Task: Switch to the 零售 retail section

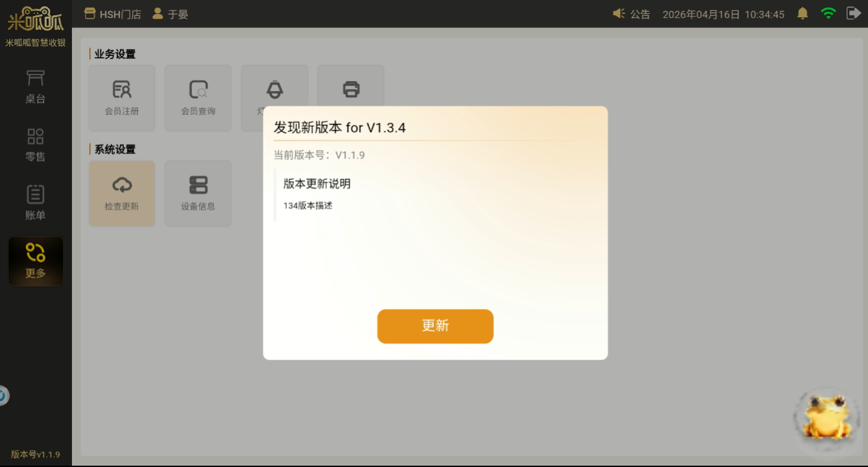Action: [x=35, y=145]
